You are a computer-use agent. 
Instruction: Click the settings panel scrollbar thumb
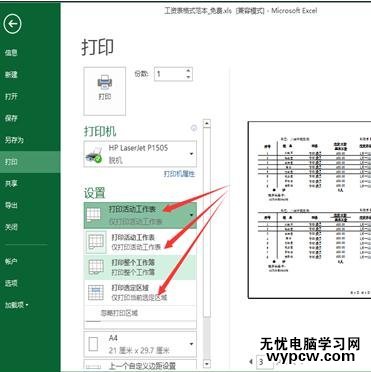(x=207, y=222)
